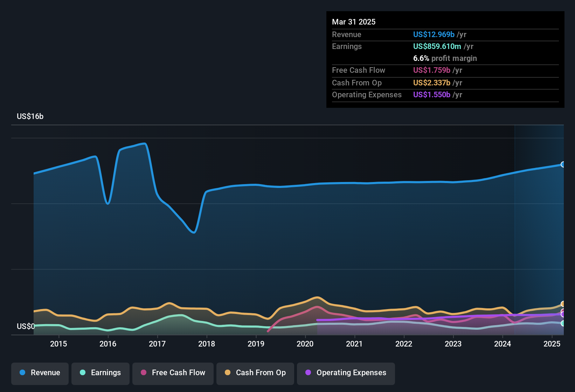Click the 6.6% profit margin text
The image size is (575, 392).
coord(445,58)
